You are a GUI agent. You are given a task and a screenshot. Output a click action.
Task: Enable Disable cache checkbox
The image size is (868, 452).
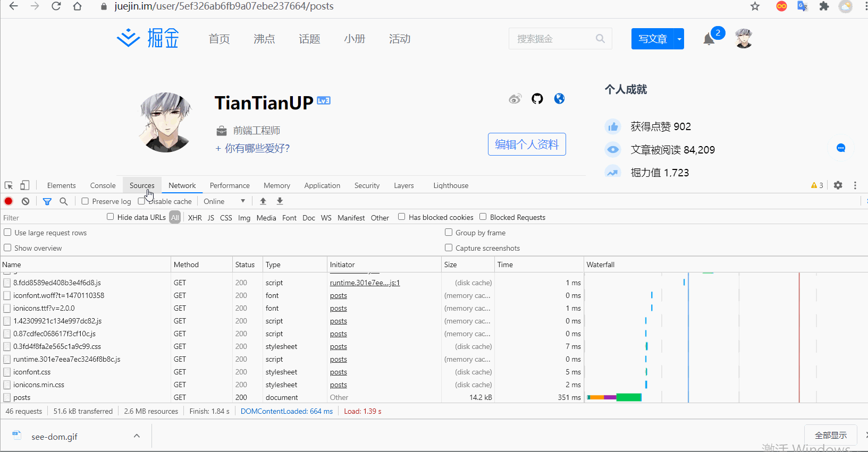(x=141, y=201)
